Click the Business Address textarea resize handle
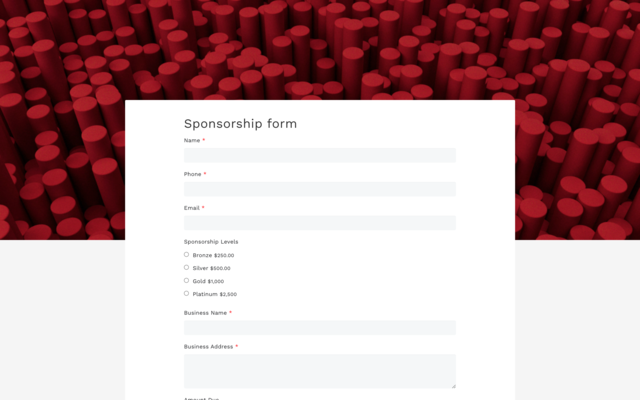Viewport: 640px width, 400px height. [x=453, y=385]
